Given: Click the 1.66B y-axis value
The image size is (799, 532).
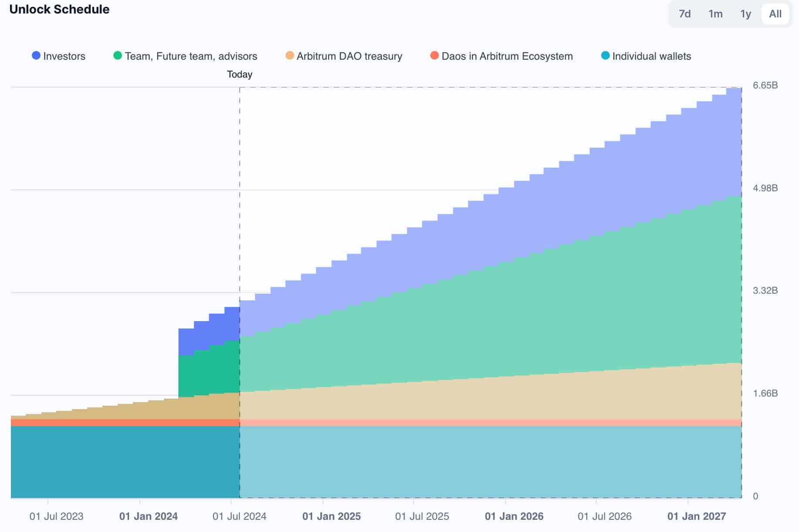Looking at the screenshot, I should (765, 393).
